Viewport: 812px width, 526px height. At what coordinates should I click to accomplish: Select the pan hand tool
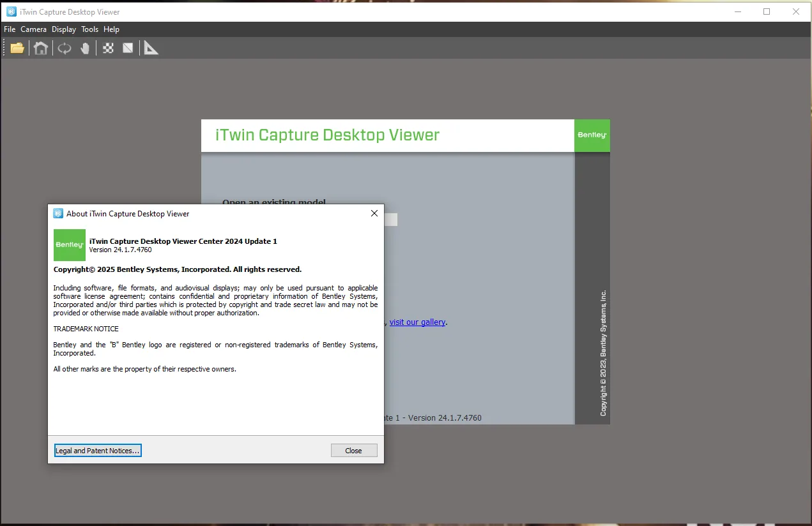pyautogui.click(x=85, y=48)
